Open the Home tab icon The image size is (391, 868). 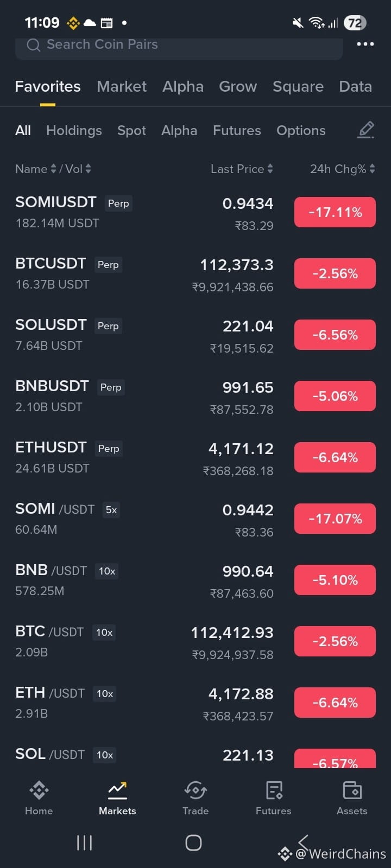(39, 790)
